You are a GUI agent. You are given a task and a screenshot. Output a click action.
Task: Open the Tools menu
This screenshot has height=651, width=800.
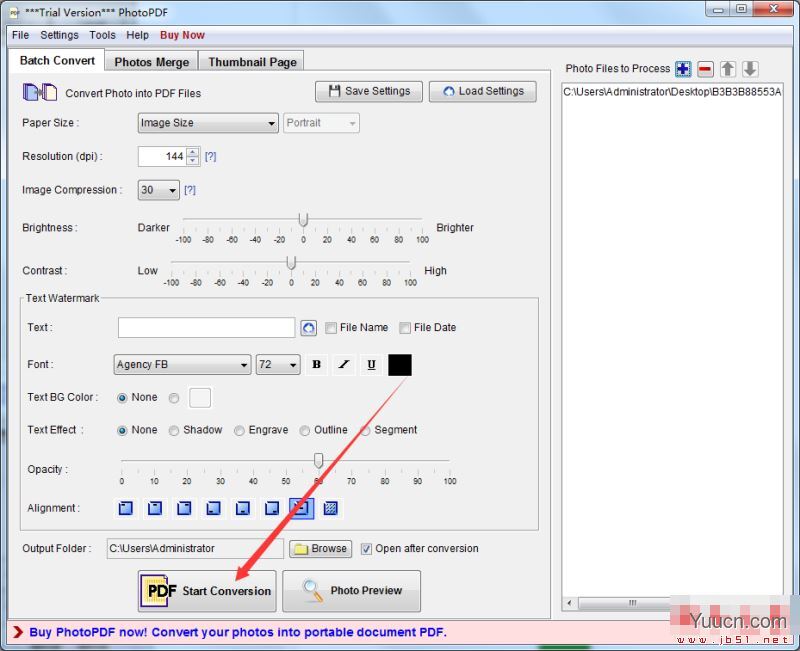click(x=103, y=35)
